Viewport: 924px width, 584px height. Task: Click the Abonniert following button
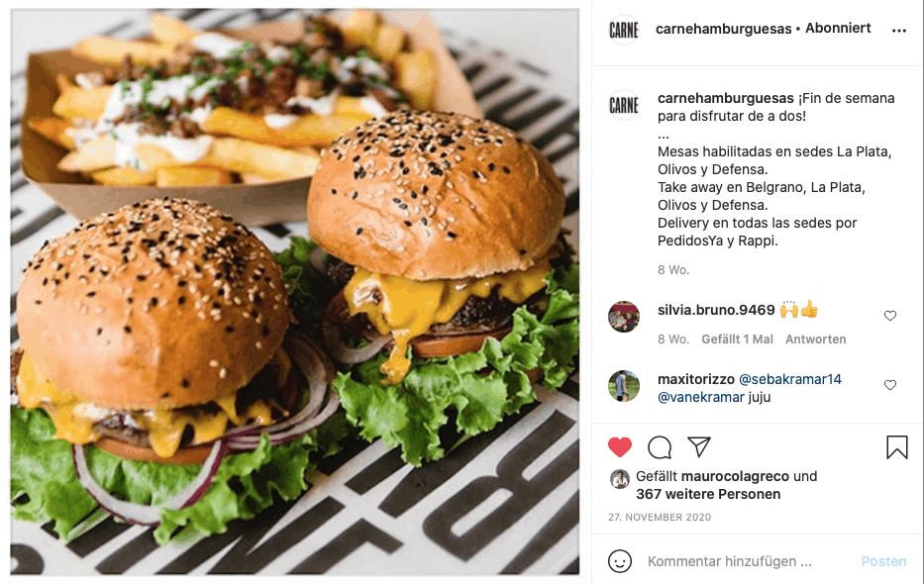(838, 29)
